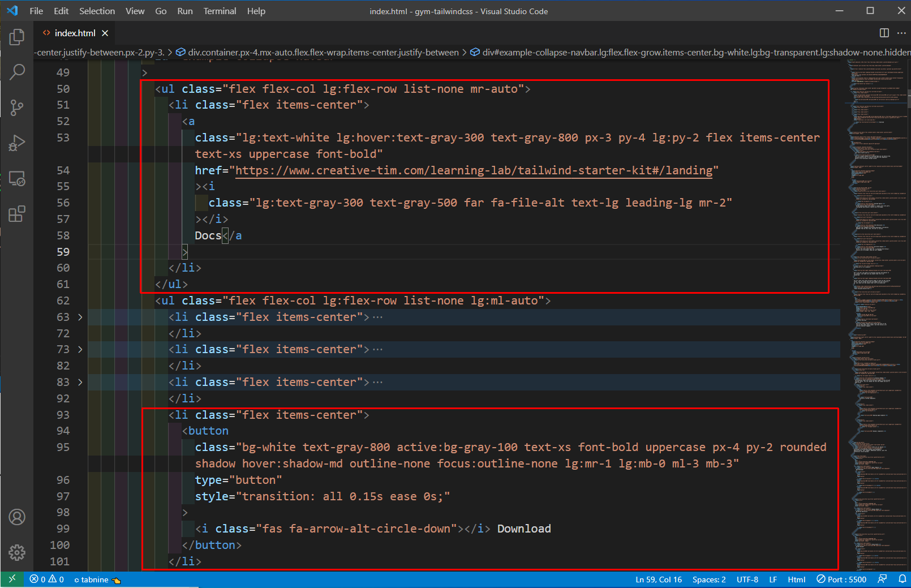Image resolution: width=911 pixels, height=588 pixels.
Task: Open Remote Explorer view
Action: pos(17,179)
